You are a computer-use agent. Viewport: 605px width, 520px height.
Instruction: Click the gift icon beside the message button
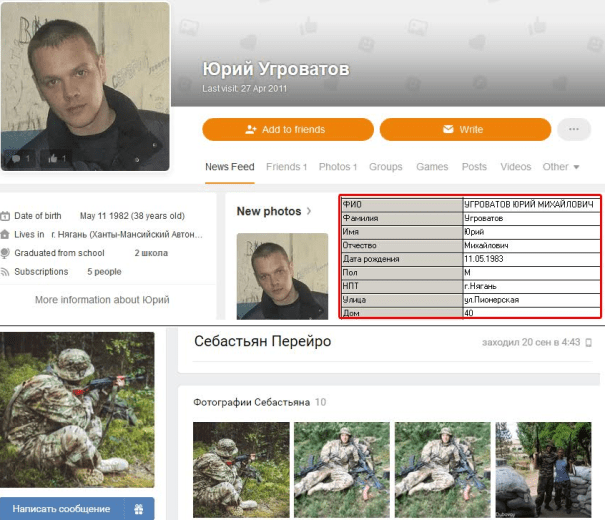tap(139, 509)
